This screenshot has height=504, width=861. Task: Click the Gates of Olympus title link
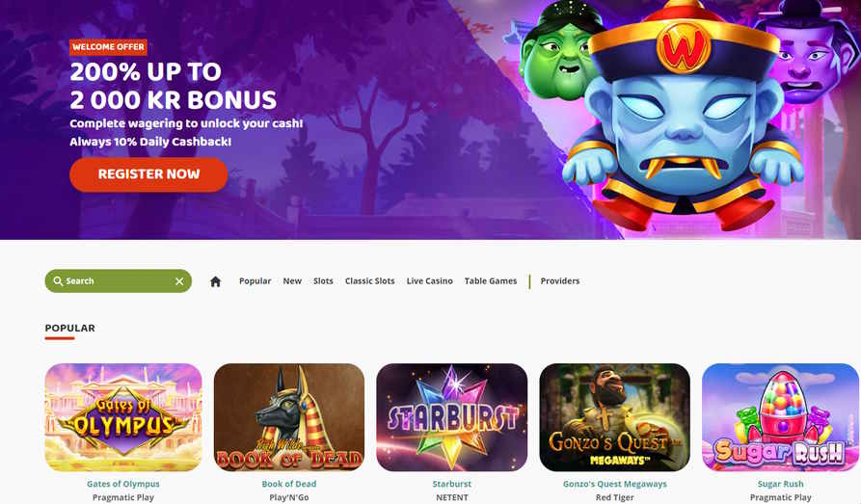pyautogui.click(x=123, y=484)
